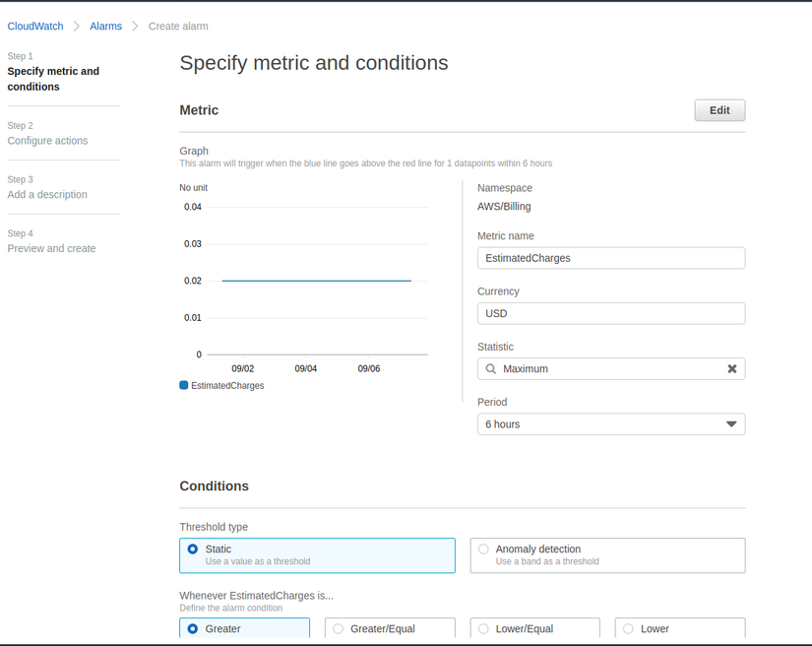Click the Currency USD input field

(610, 313)
